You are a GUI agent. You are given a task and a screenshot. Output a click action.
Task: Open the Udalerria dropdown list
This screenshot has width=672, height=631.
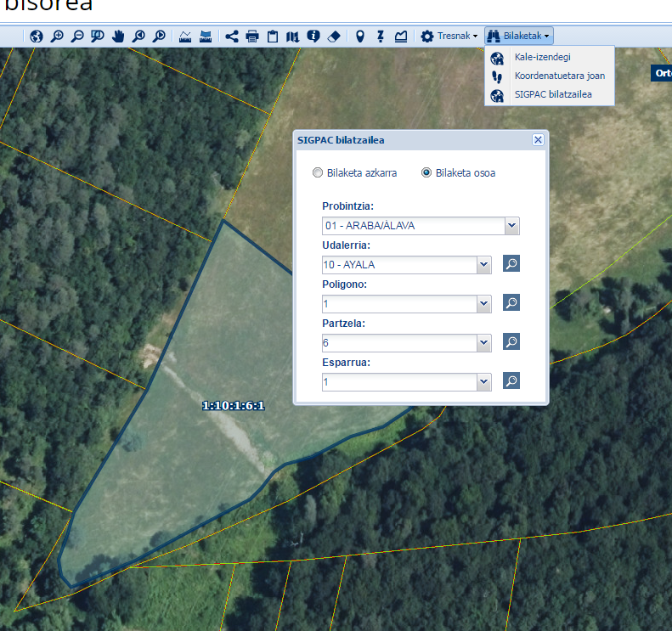click(484, 265)
